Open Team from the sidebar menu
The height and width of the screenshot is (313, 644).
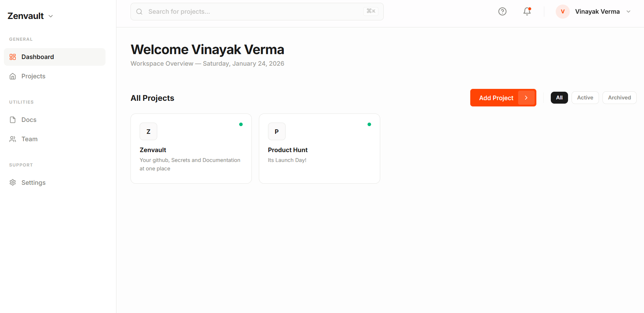click(x=29, y=139)
